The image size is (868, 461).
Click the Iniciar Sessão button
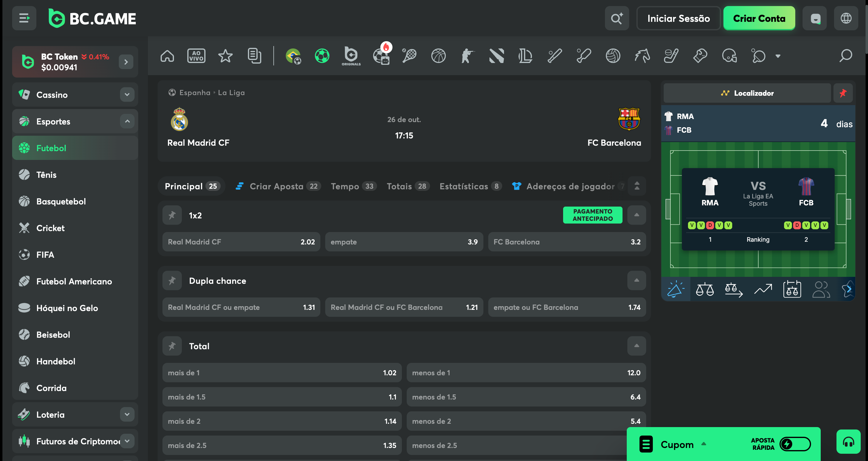[678, 18]
